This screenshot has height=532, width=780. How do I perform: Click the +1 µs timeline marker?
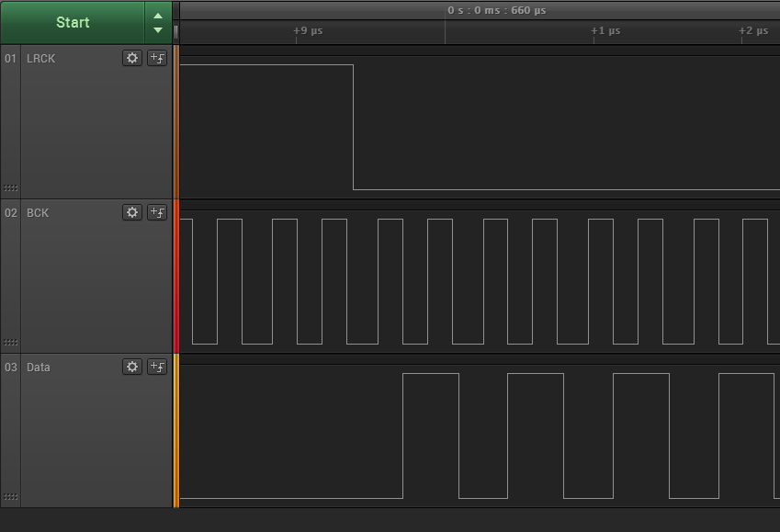[x=605, y=31]
